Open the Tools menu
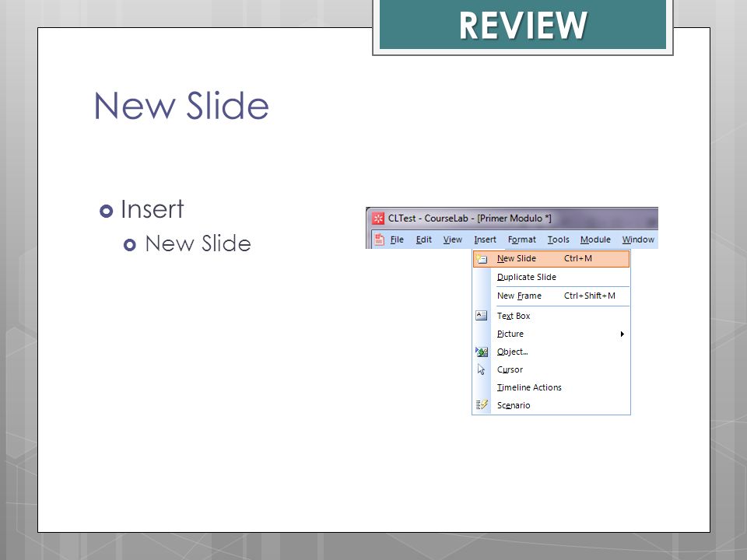This screenshot has height=560, width=747. [x=559, y=240]
